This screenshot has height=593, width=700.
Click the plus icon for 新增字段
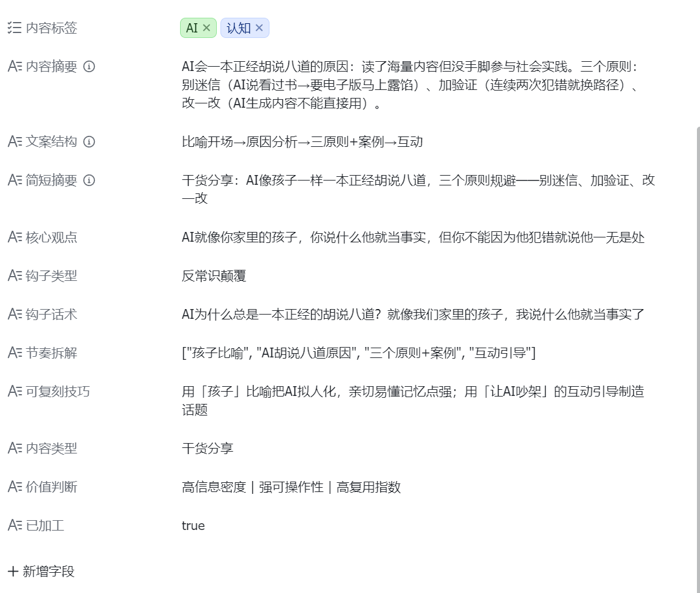tap(13, 571)
